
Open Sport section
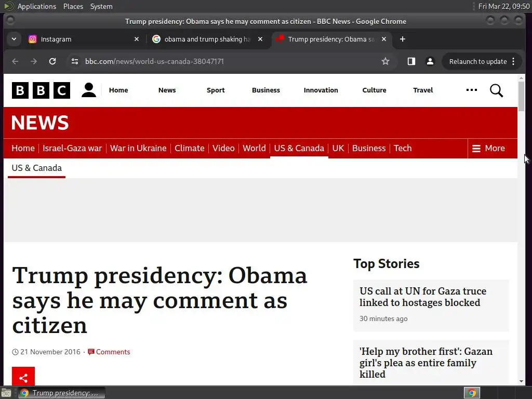point(216,90)
